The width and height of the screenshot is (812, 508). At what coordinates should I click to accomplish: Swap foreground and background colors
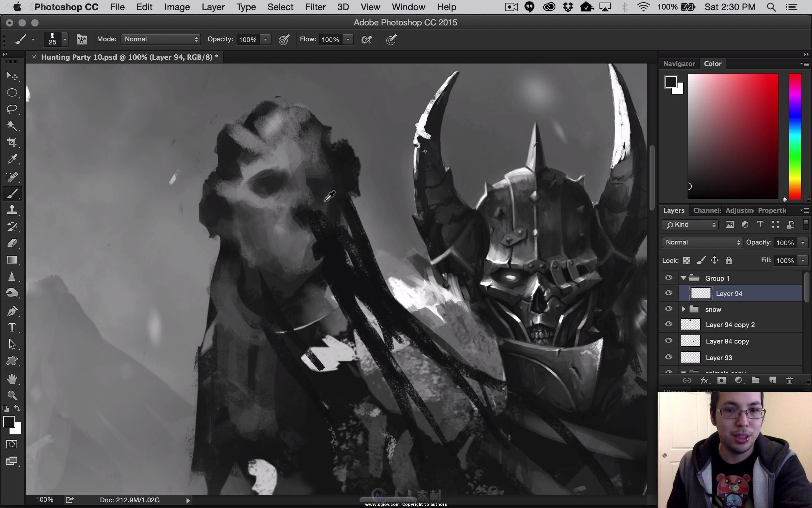(17, 409)
